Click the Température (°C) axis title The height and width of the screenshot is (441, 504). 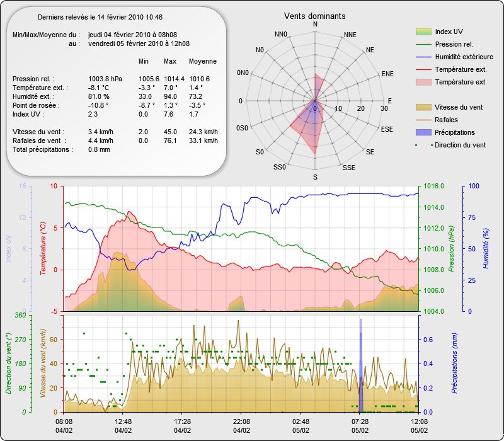[43, 249]
